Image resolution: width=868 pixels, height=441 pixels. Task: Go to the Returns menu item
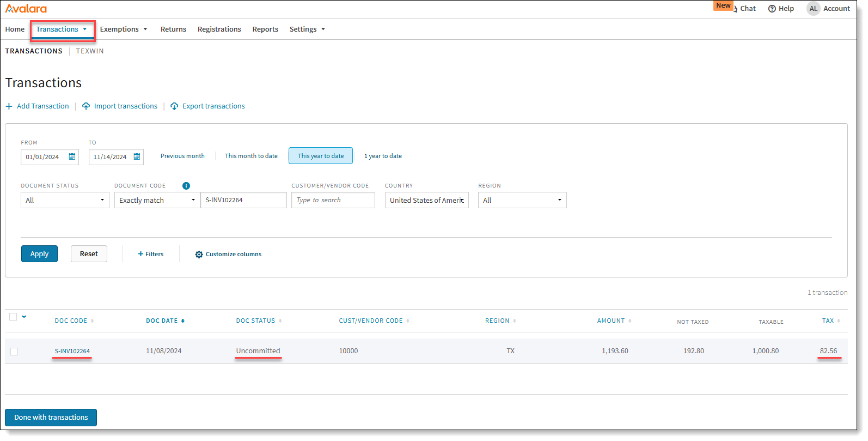[173, 29]
